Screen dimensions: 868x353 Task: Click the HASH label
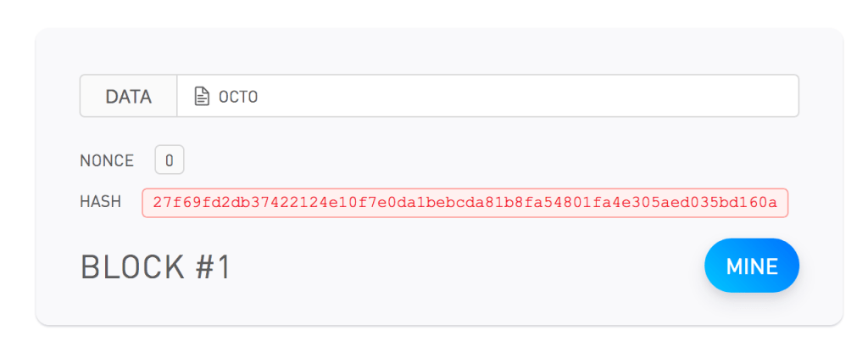click(x=100, y=202)
